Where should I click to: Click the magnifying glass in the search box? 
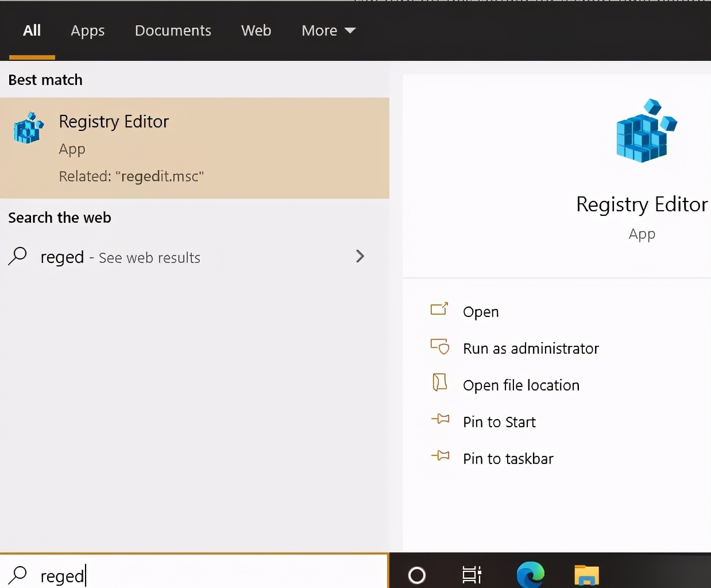click(x=18, y=575)
